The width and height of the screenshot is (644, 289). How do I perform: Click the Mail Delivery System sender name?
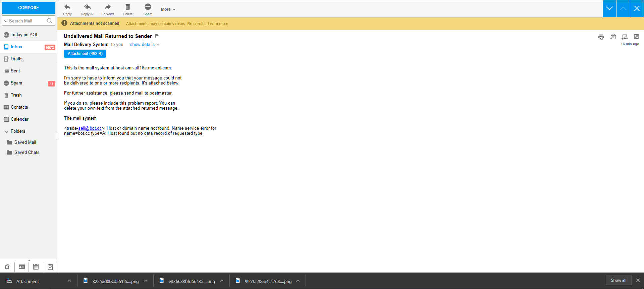86,45
